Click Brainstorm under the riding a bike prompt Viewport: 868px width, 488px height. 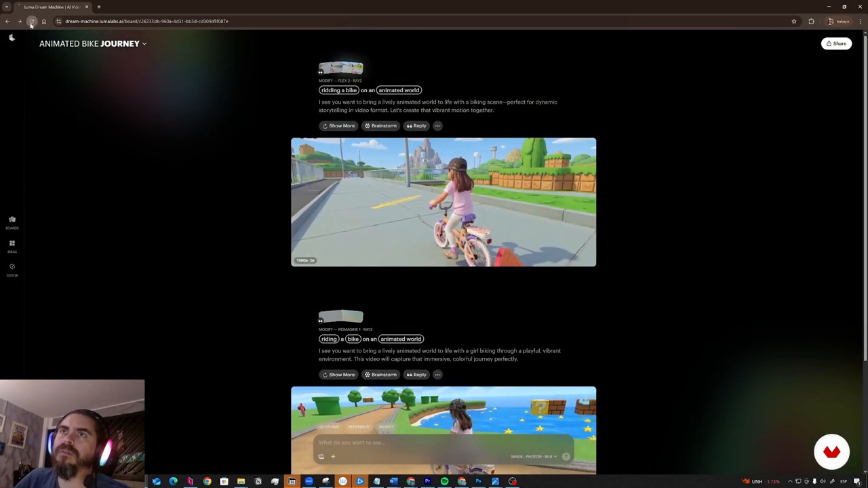click(x=380, y=374)
